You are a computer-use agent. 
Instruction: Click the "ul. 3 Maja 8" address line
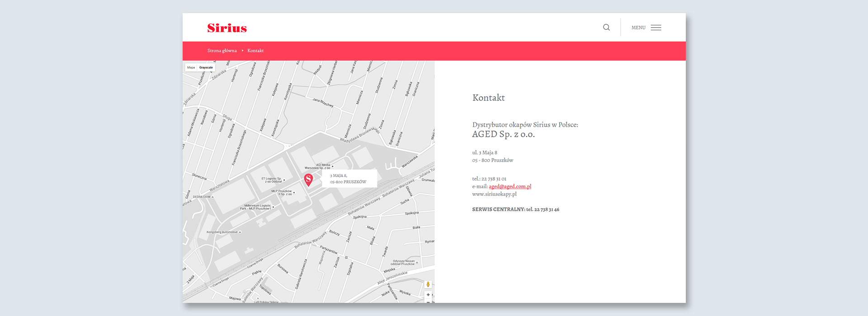(485, 153)
